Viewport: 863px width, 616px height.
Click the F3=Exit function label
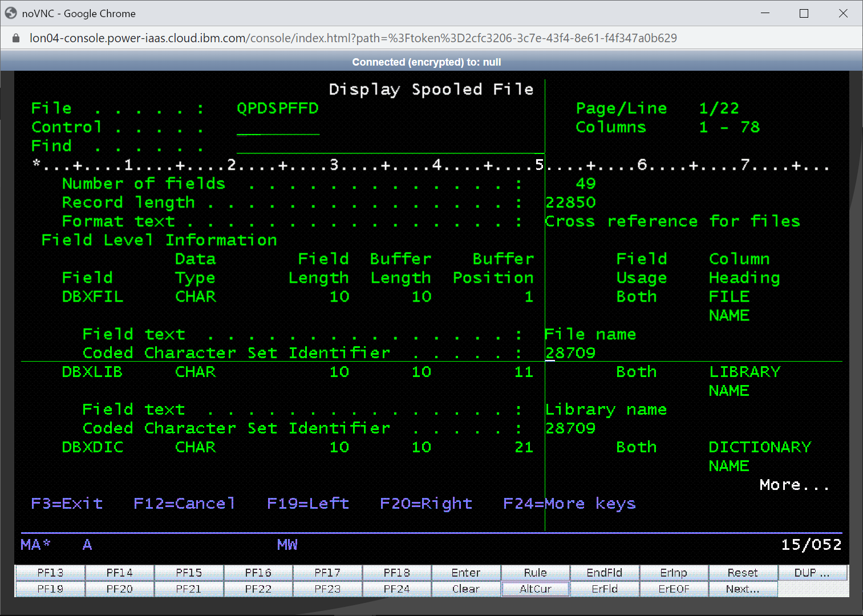67,504
